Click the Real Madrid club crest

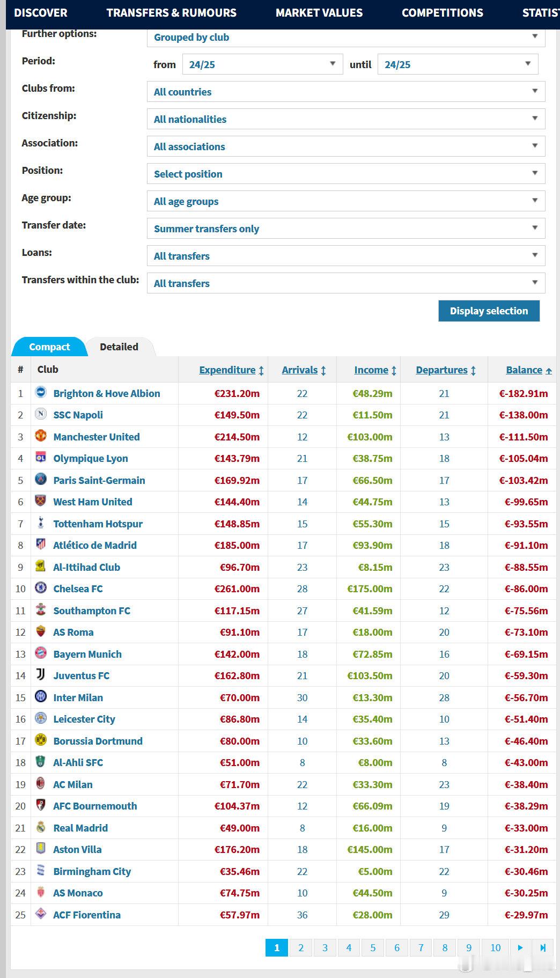pos(41,827)
